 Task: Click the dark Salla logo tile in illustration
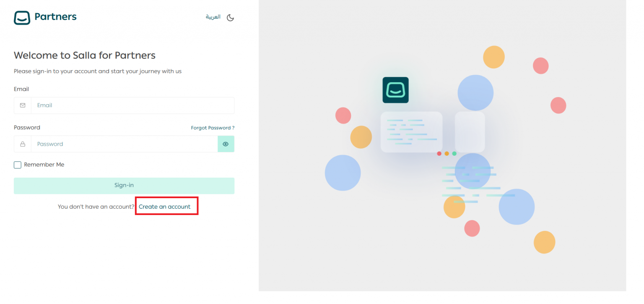pos(395,90)
